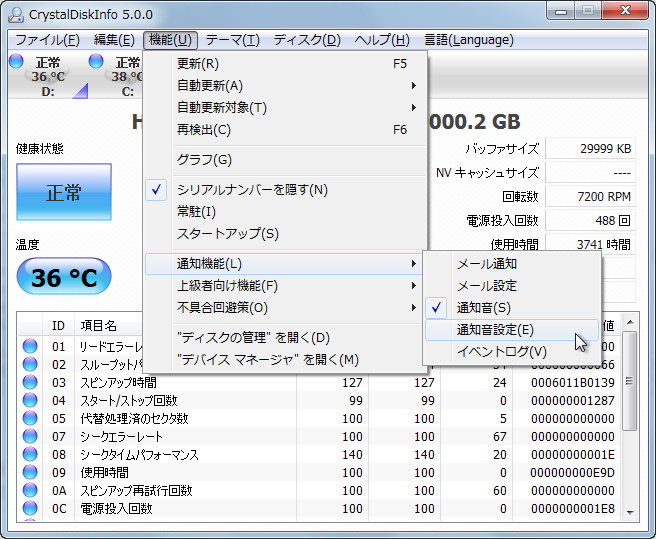Click 電源投入回数 value field 488 回
656x539 pixels.
590,221
